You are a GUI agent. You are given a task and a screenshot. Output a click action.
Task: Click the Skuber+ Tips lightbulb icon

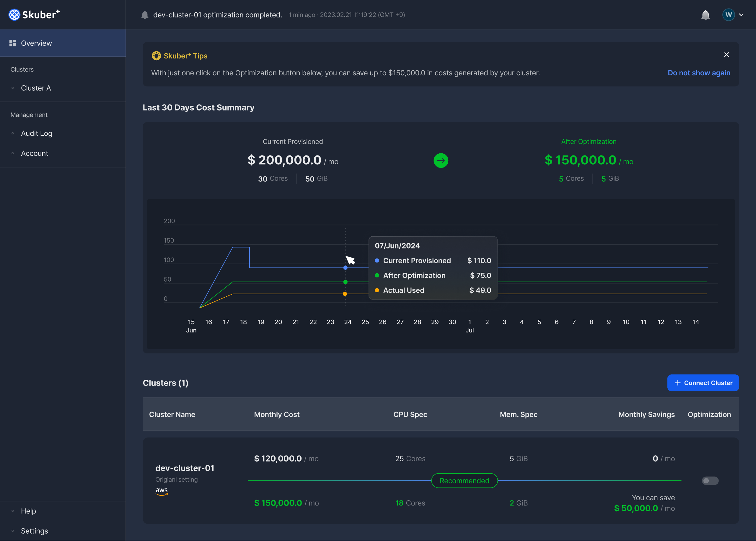[156, 56]
